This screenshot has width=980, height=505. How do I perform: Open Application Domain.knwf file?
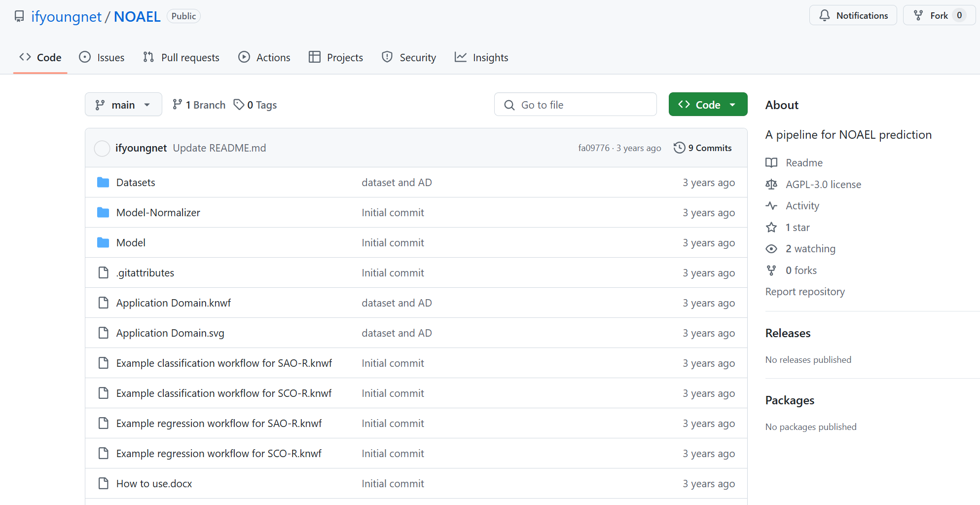point(174,303)
